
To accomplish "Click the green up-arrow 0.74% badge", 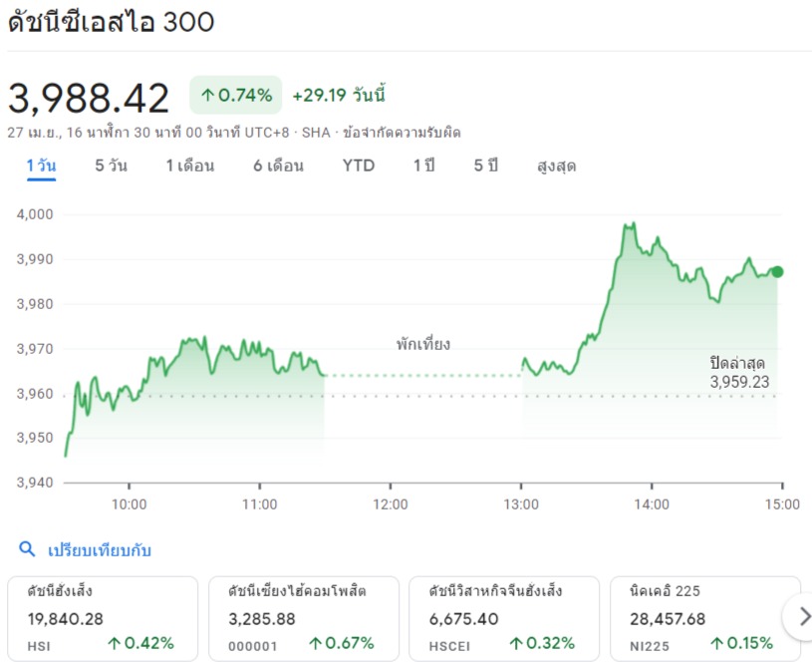I will 235,95.
